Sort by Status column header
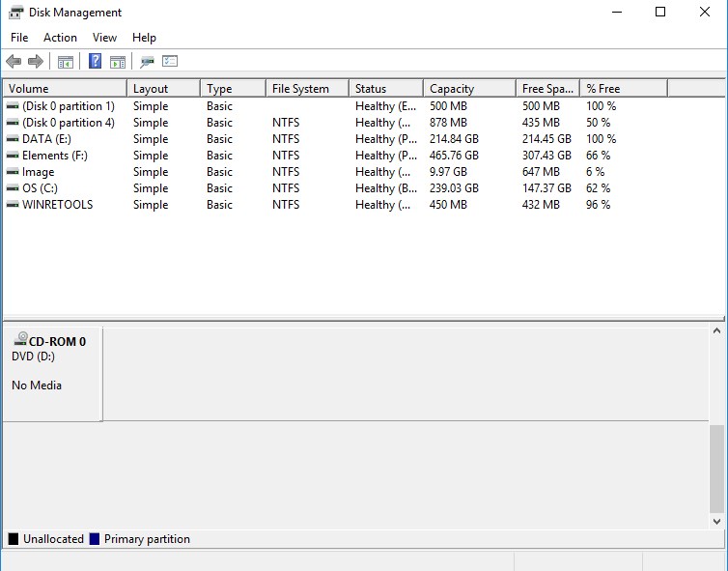 pyautogui.click(x=386, y=88)
